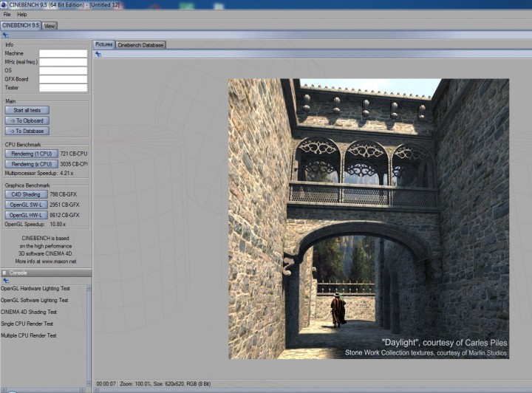Run the Rendering (x CPU) test
Image resolution: width=532 pixels, height=393 pixels.
coord(32,164)
